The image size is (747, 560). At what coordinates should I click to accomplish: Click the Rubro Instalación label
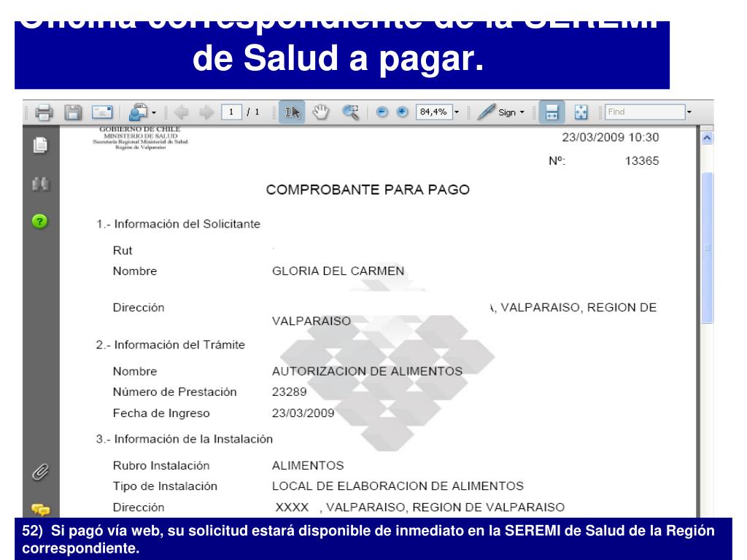pos(161,466)
